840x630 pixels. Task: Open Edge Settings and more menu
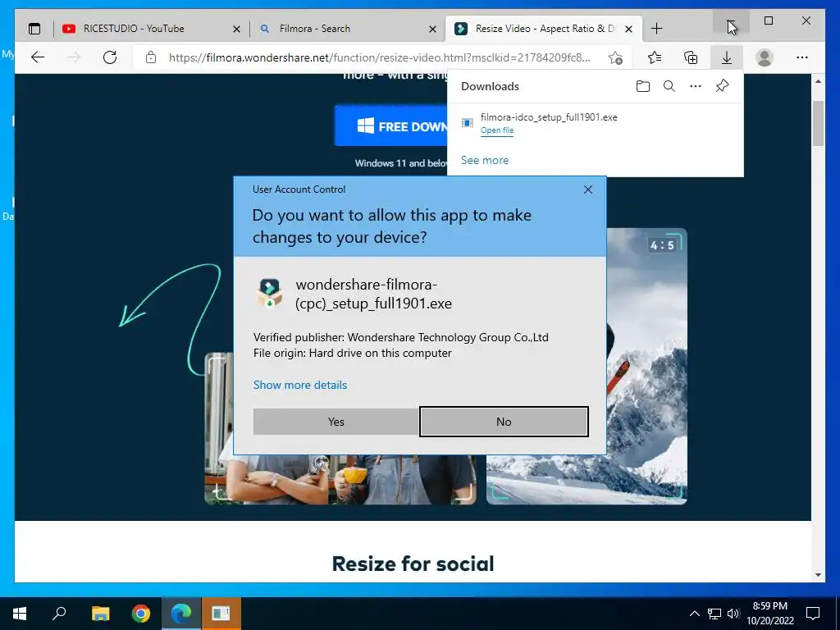tap(802, 57)
